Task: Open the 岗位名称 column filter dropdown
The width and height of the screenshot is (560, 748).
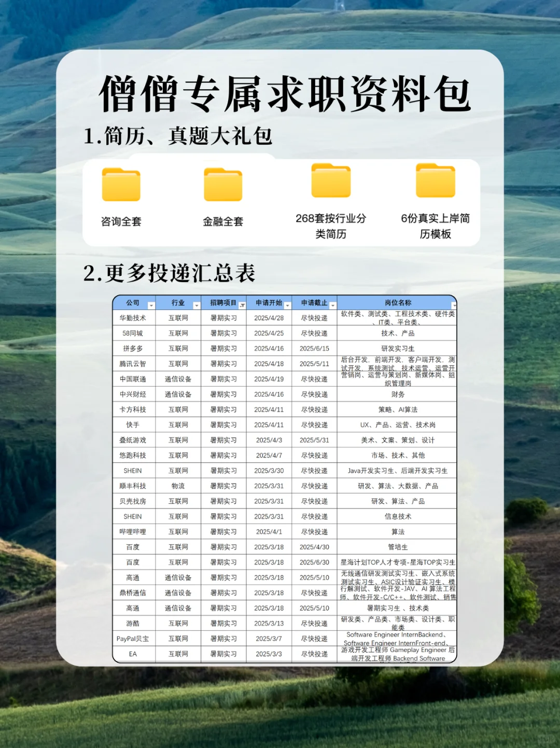Action: (454, 305)
